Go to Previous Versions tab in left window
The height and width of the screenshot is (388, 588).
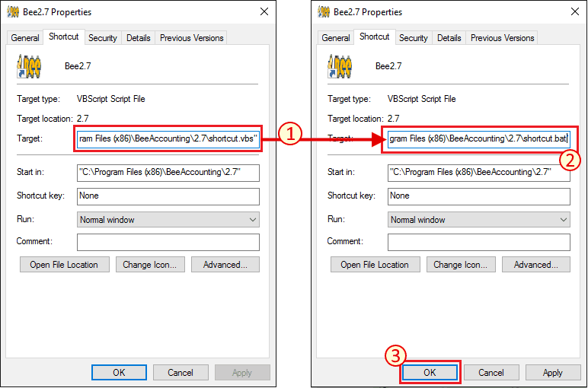pos(192,38)
